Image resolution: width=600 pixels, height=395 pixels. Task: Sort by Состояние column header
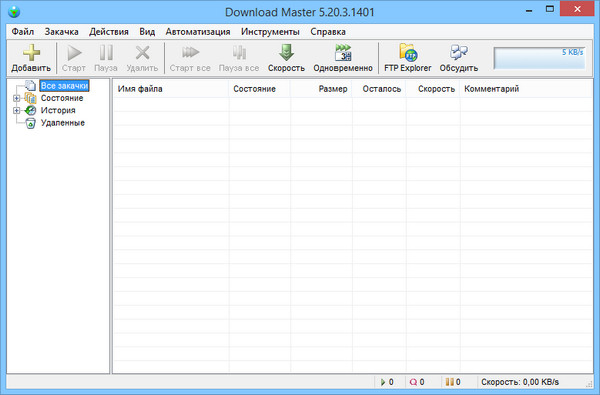click(259, 89)
